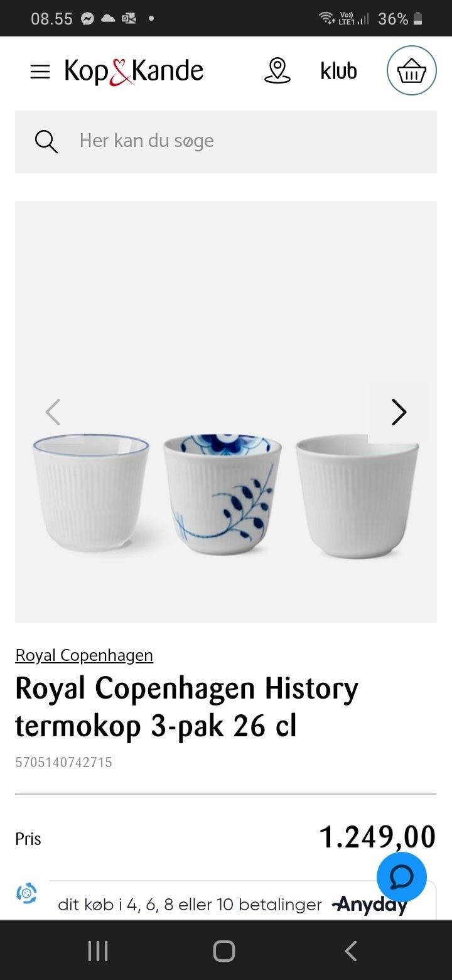Open the klub membership link
The height and width of the screenshot is (980, 452).
[x=338, y=71]
